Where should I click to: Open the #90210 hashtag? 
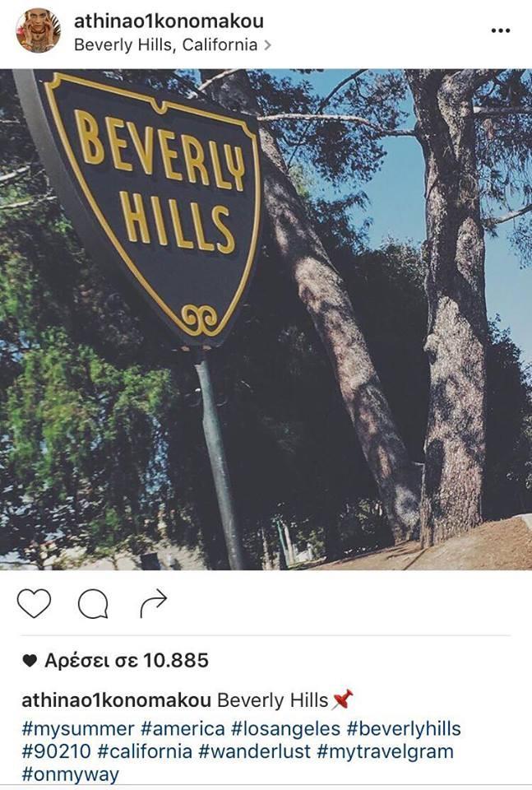point(57,751)
